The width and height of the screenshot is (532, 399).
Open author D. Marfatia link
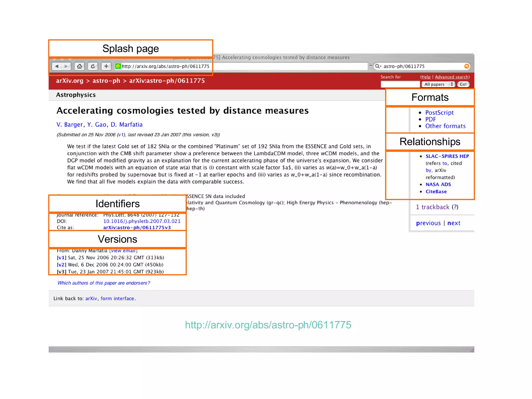(x=127, y=125)
